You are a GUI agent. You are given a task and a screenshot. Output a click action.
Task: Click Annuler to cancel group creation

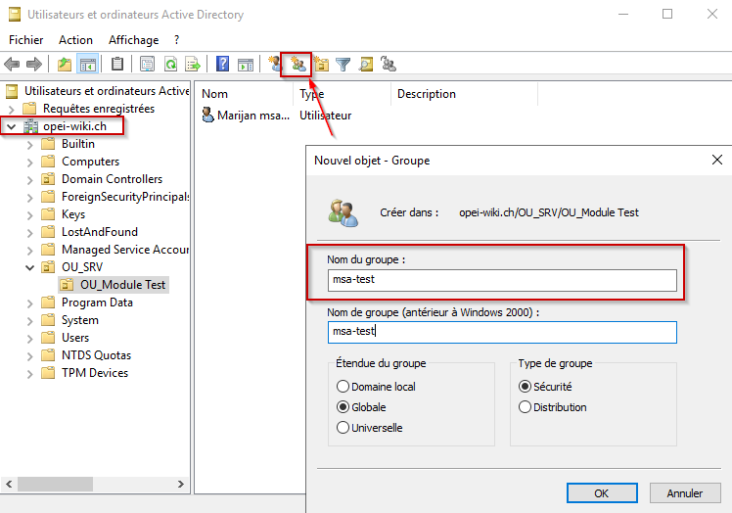click(x=685, y=493)
